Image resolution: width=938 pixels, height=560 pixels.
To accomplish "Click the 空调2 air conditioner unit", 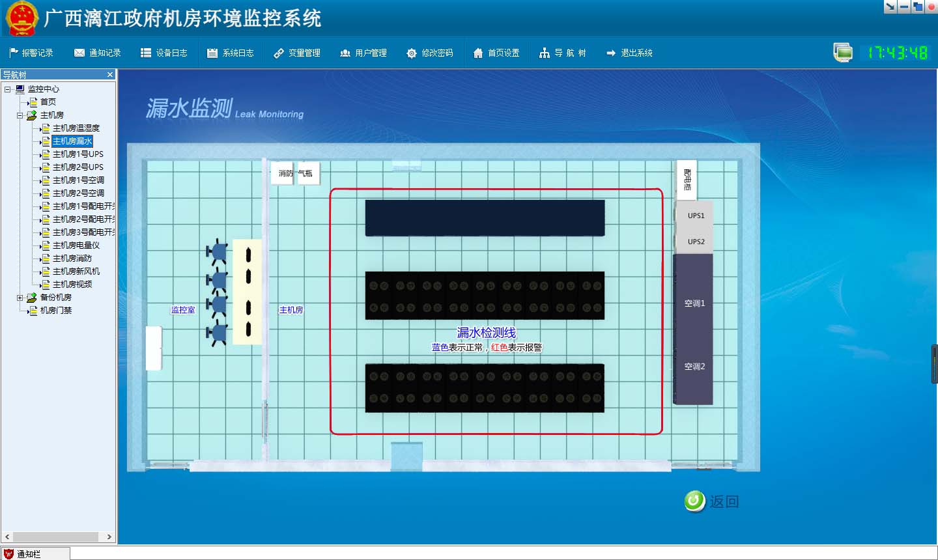I will pyautogui.click(x=694, y=367).
